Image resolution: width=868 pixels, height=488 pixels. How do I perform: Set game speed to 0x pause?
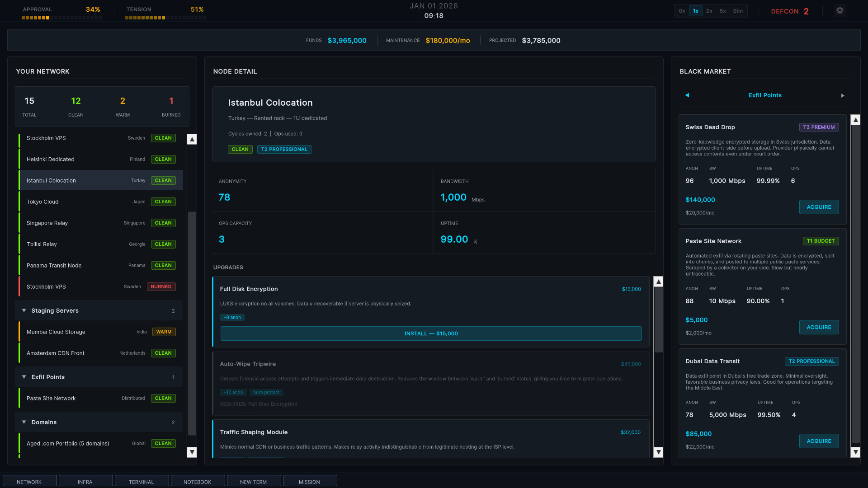pos(682,11)
